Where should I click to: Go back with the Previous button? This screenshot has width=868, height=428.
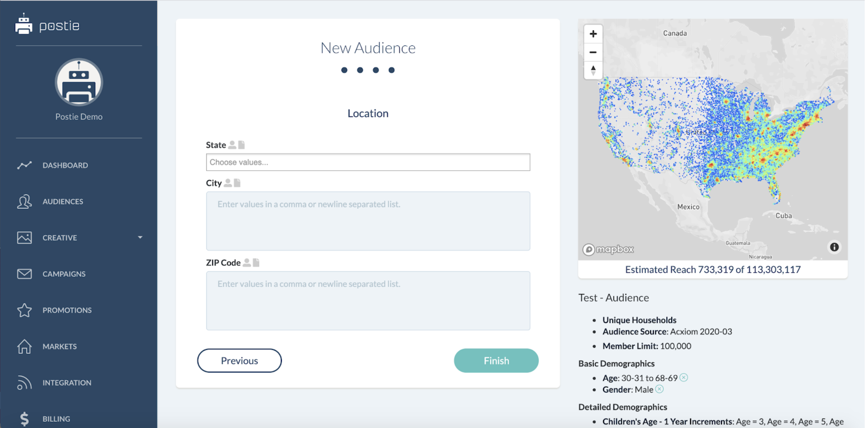click(239, 360)
